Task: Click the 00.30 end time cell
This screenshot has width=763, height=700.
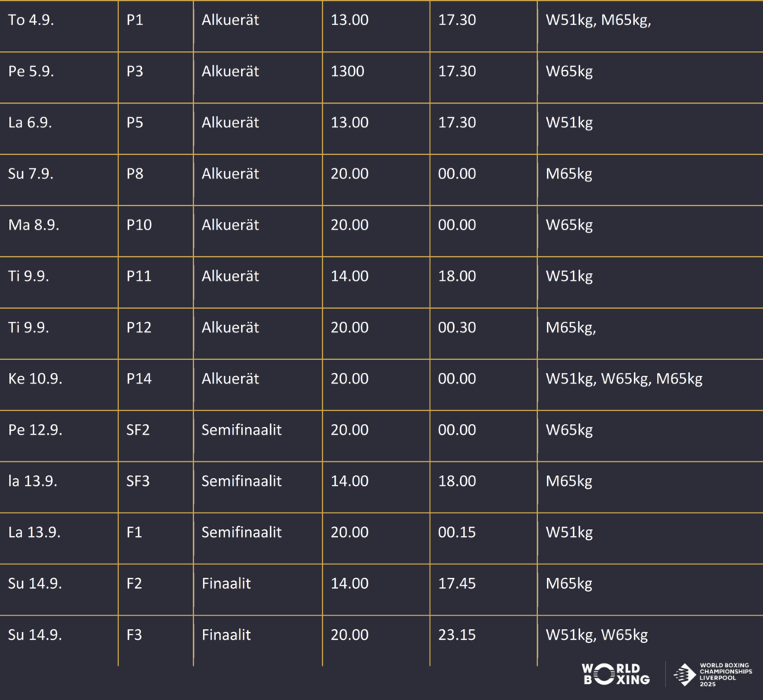Action: [x=484, y=334]
